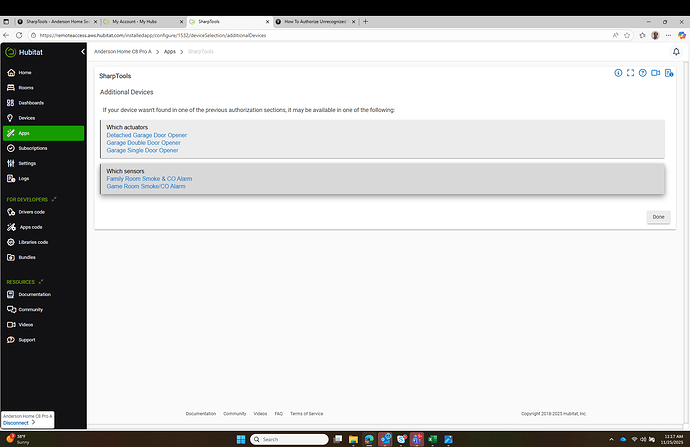Click the Done button
Screen dimensions: 690x447
point(658,217)
